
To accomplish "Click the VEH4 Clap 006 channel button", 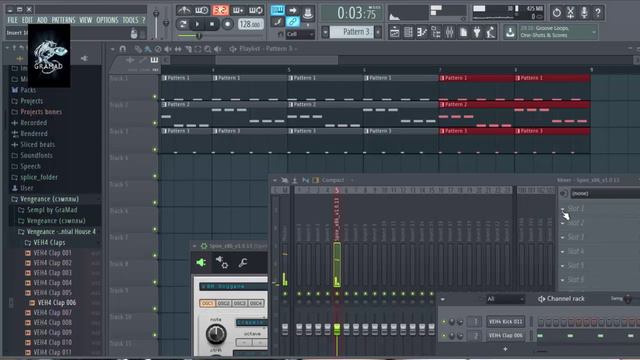I will tap(505, 336).
